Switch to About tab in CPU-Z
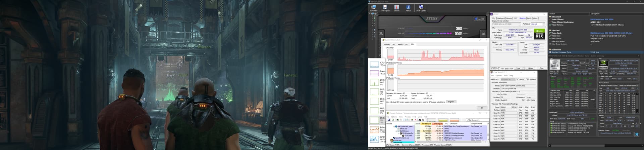 [535, 18]
